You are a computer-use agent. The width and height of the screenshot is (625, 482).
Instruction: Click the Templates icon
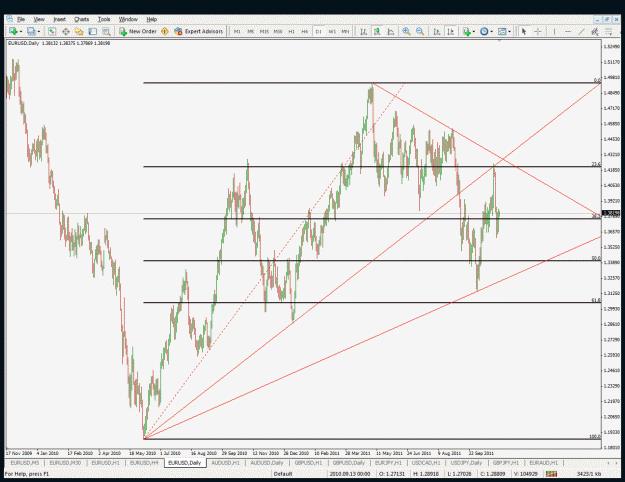tap(502, 31)
